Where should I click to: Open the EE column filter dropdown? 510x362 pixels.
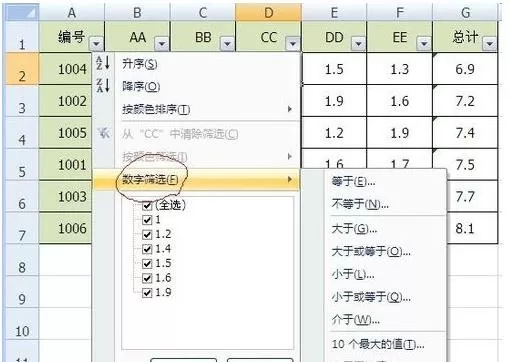pos(424,43)
